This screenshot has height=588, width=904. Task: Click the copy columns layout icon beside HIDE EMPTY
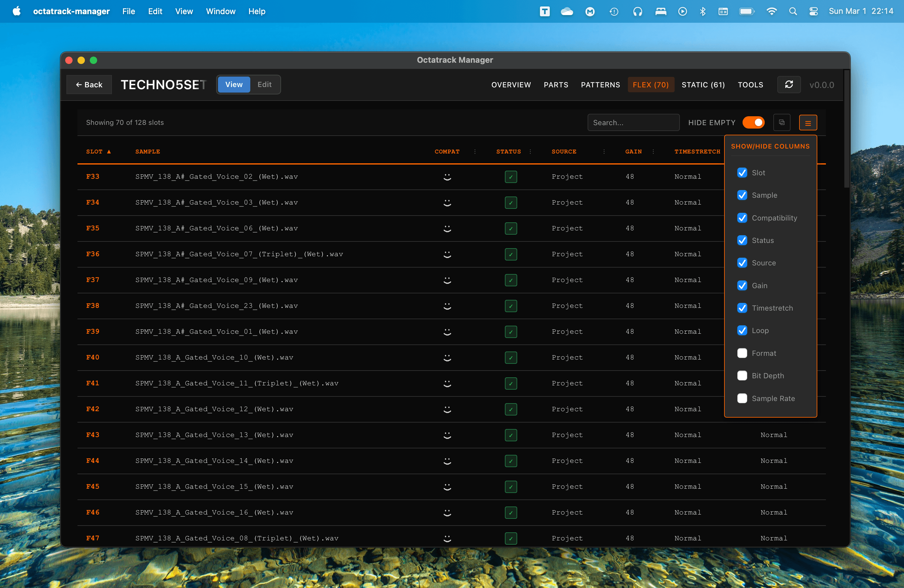pos(782,122)
